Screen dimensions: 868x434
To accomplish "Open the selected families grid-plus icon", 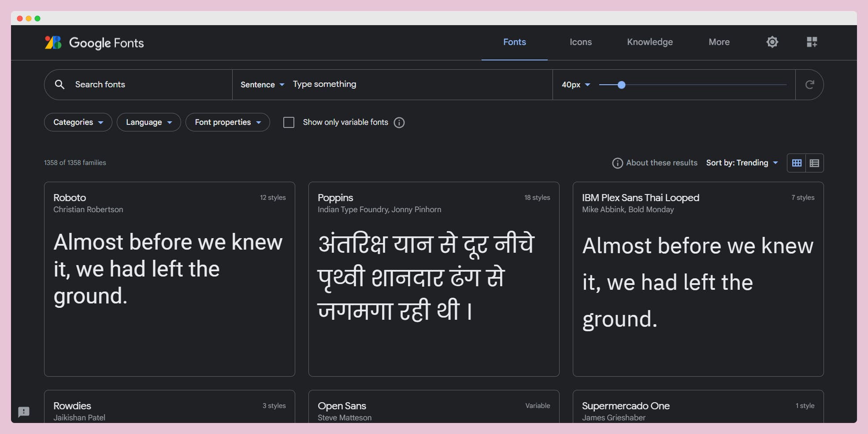I will click(x=812, y=42).
